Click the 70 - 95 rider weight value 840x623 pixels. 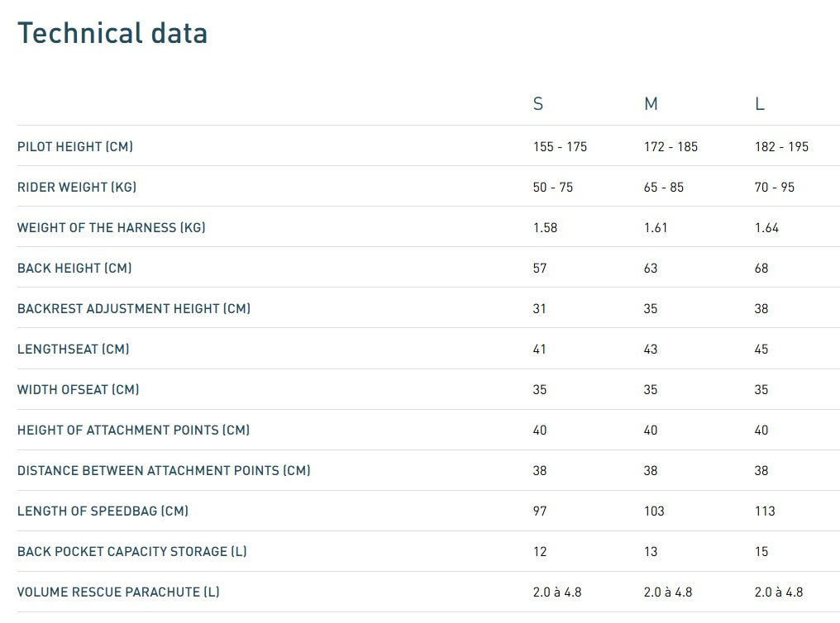pyautogui.click(x=775, y=187)
